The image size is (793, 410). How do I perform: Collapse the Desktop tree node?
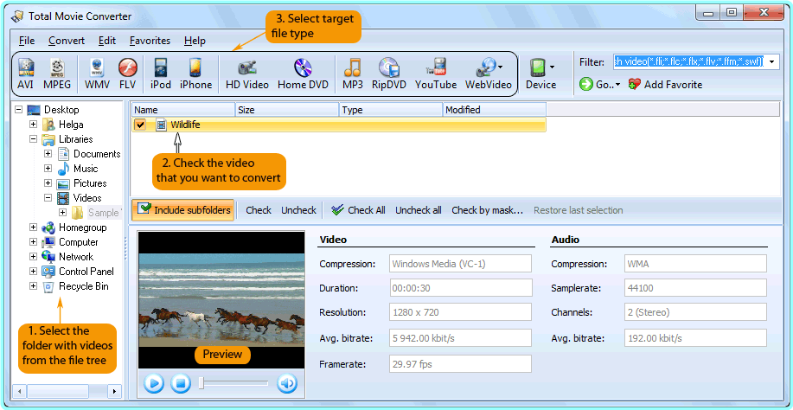tap(19, 110)
